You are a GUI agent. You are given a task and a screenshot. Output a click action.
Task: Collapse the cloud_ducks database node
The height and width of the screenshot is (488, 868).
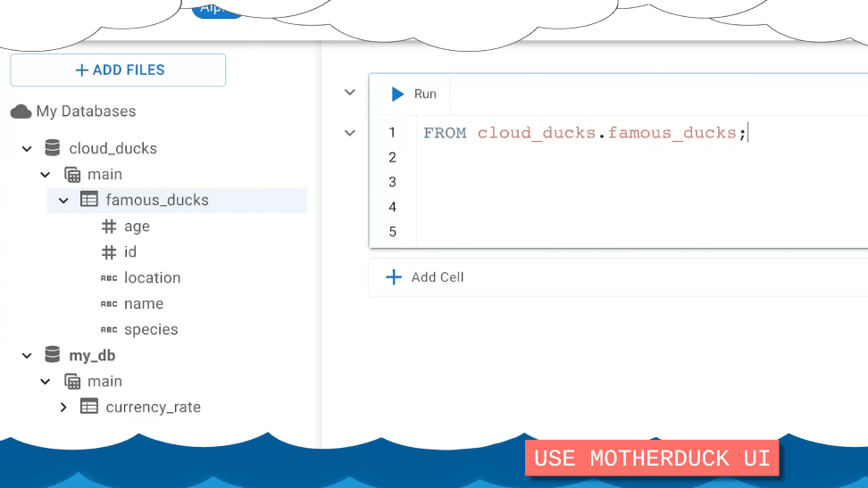point(27,148)
